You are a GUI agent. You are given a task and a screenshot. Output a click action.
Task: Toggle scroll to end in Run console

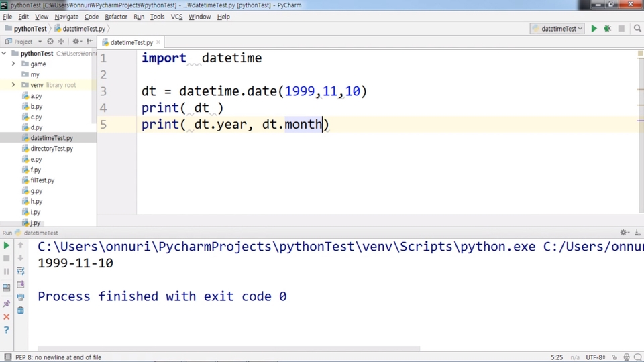(x=21, y=284)
